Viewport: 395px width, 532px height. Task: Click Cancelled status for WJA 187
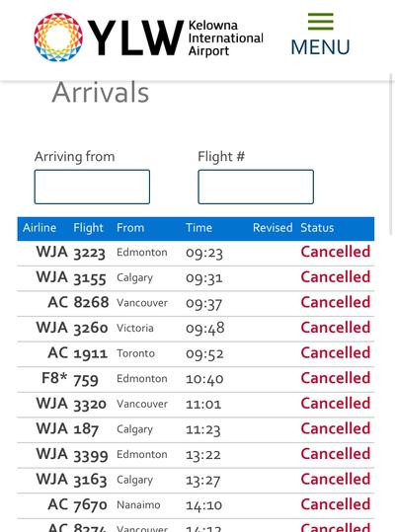(336, 428)
